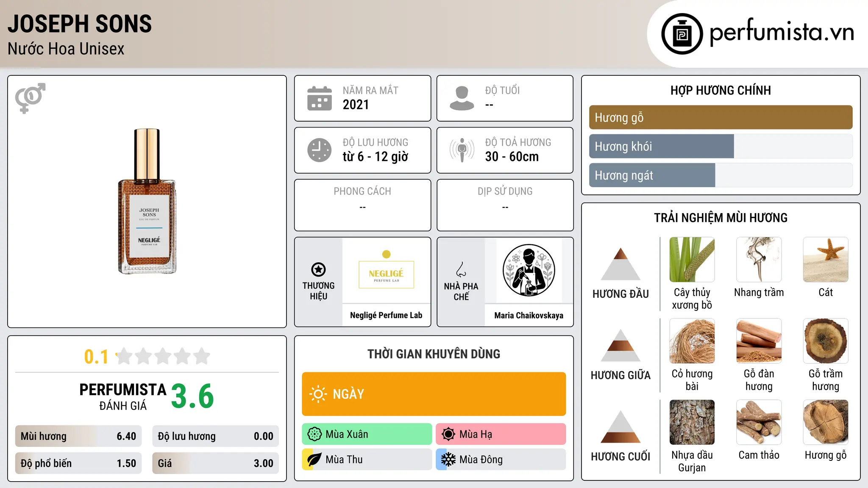The image size is (868, 488).
Task: Click the clock icon for Độ lưu hương
Action: [320, 150]
